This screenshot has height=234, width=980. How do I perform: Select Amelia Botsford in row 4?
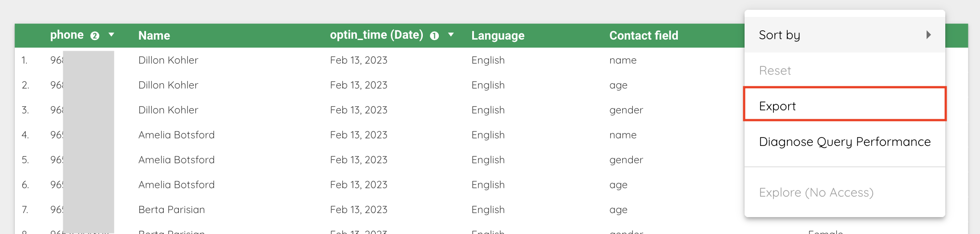176,135
